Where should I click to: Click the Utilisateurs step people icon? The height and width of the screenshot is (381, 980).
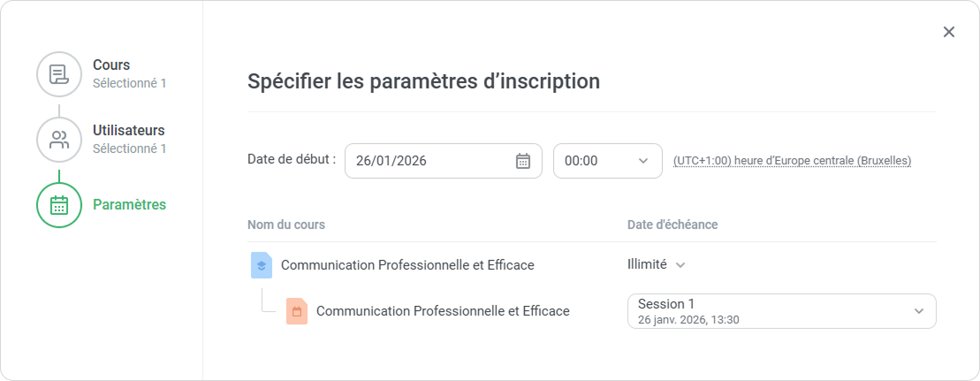pos(59,140)
